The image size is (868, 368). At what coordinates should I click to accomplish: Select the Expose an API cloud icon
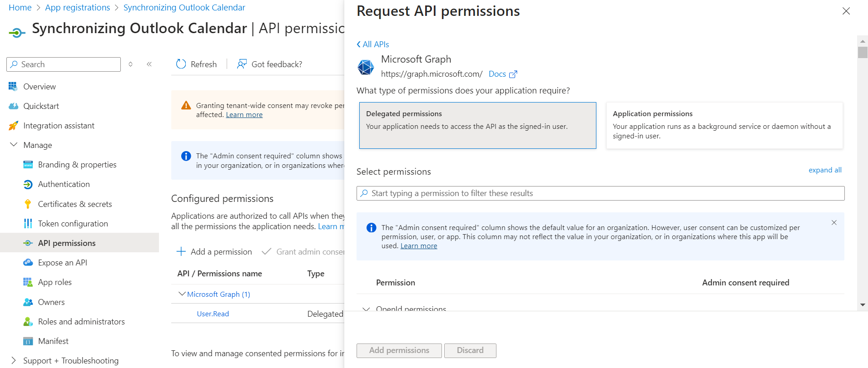[x=28, y=263]
